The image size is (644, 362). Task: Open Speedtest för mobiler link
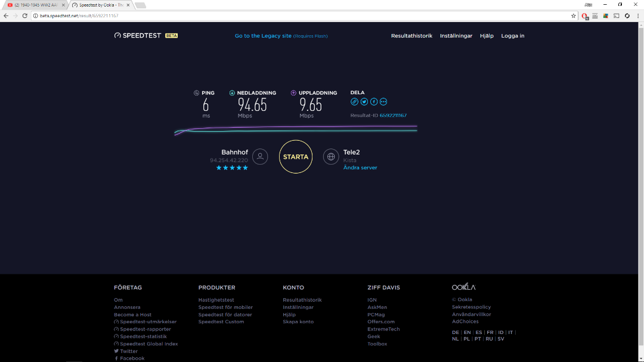click(225, 307)
